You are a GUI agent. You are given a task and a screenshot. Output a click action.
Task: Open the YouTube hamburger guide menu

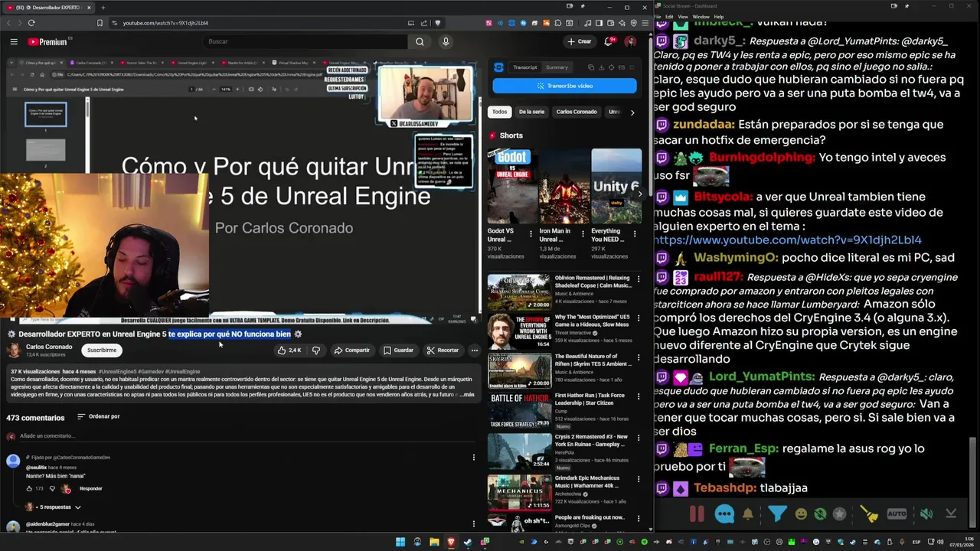coord(14,42)
